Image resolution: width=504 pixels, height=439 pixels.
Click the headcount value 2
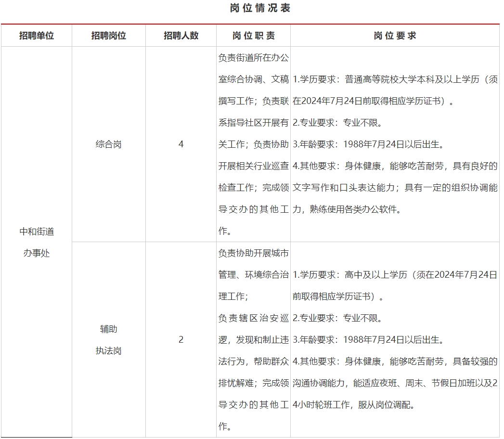pos(181,340)
